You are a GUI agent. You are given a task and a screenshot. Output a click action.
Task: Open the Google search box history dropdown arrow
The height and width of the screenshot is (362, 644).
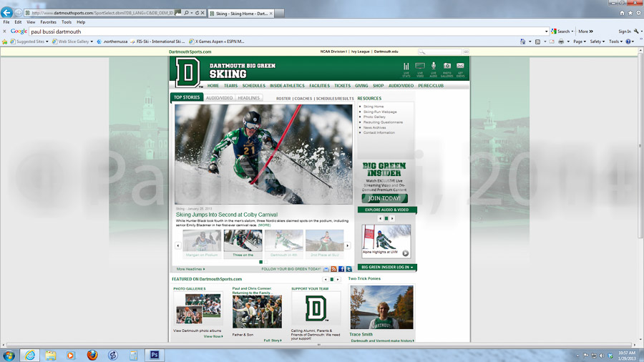click(x=546, y=31)
